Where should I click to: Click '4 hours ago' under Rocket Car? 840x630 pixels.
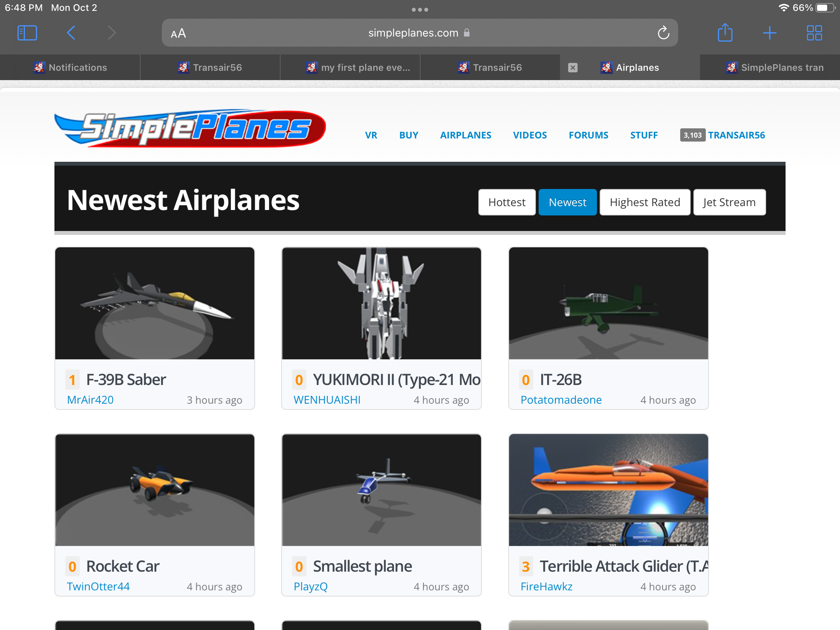pos(214,586)
